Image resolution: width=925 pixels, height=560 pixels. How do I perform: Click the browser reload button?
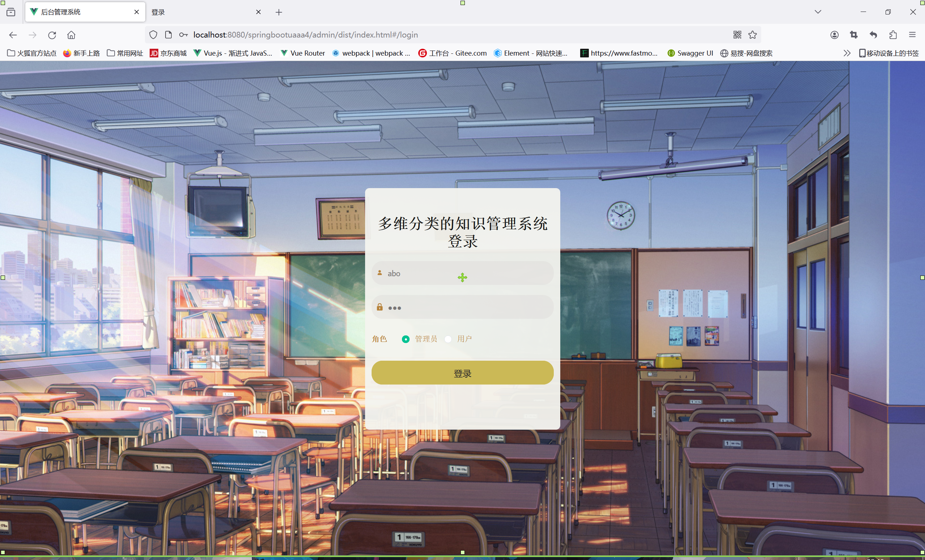[x=52, y=35]
